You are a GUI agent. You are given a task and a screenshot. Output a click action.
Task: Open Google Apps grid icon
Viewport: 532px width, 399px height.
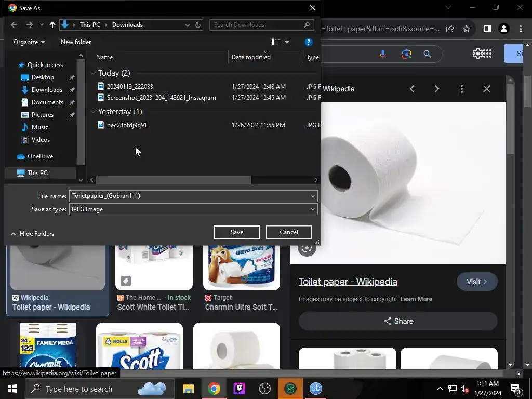486,54
